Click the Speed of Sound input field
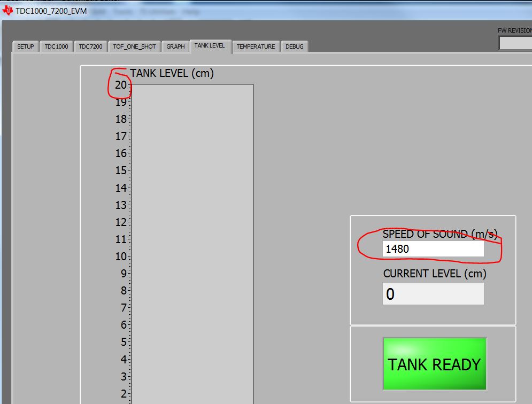The height and width of the screenshot is (404, 532). click(433, 249)
